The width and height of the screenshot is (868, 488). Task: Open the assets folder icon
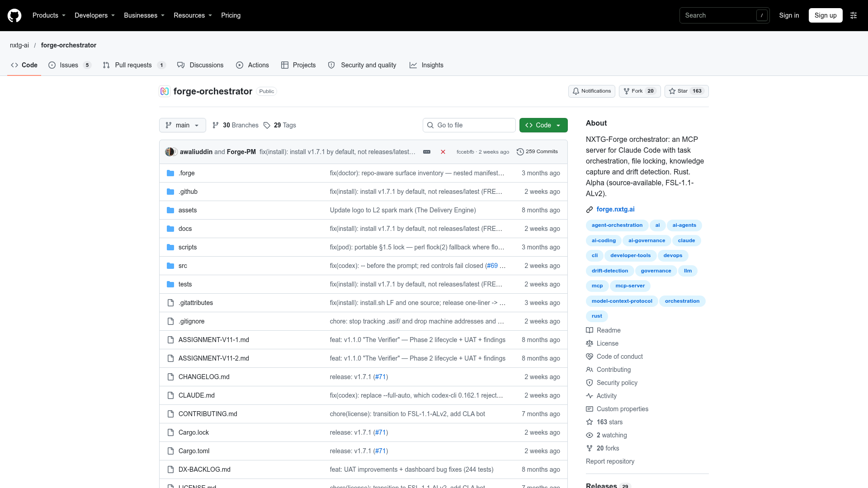170,210
